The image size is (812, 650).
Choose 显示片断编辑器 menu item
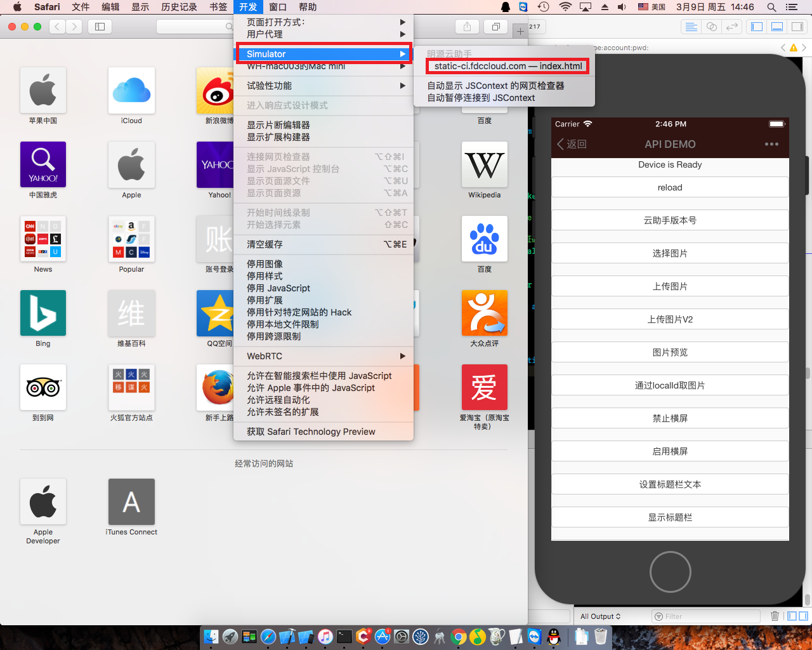coord(324,125)
